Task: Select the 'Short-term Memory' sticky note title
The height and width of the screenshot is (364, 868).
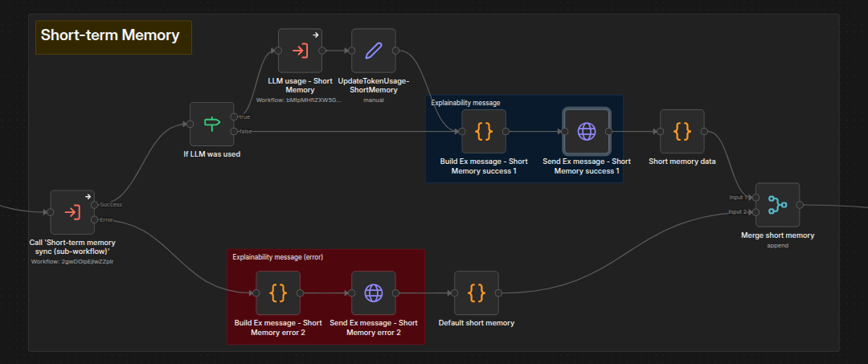Action: tap(110, 35)
